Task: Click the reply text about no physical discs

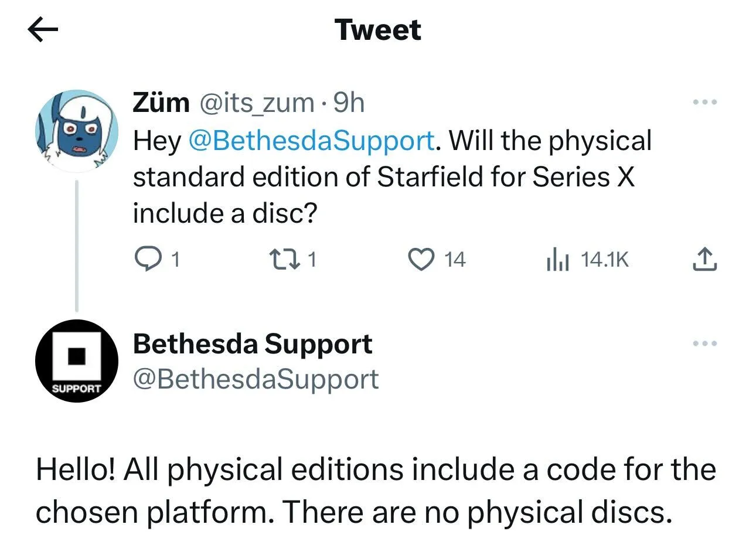Action: (x=376, y=491)
